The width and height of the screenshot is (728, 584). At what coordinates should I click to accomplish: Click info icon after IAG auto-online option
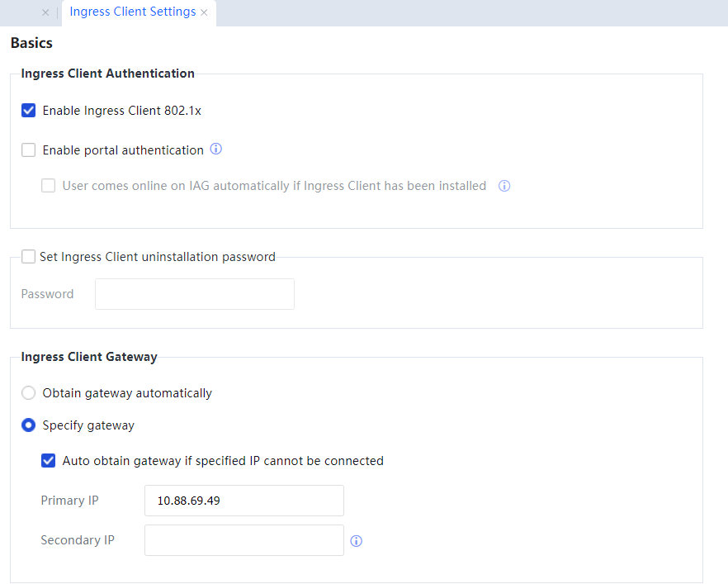coord(504,186)
